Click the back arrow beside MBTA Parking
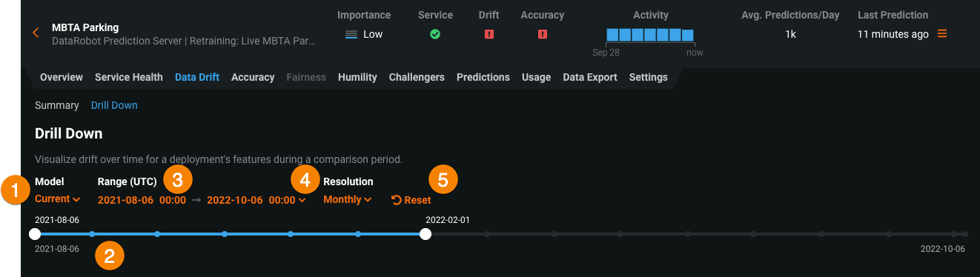Image resolution: width=980 pixels, height=277 pixels. click(x=36, y=33)
